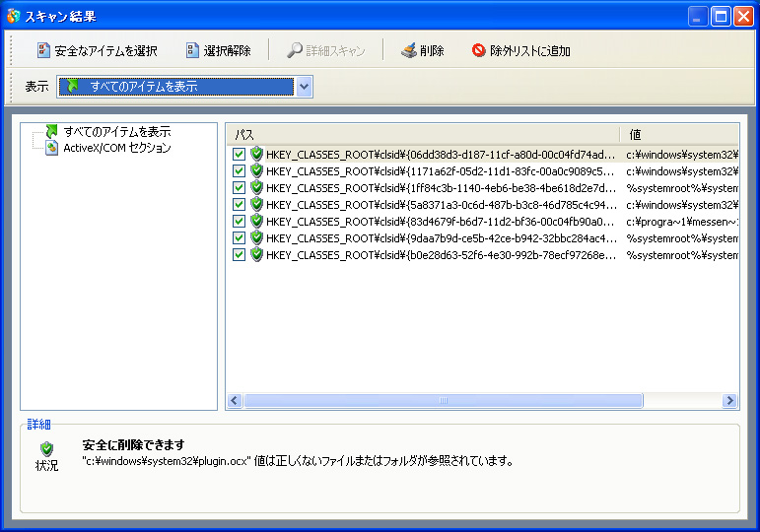Viewport: 760px width, 532px height.
Task: Sort by the パス column header
Action: (423, 134)
